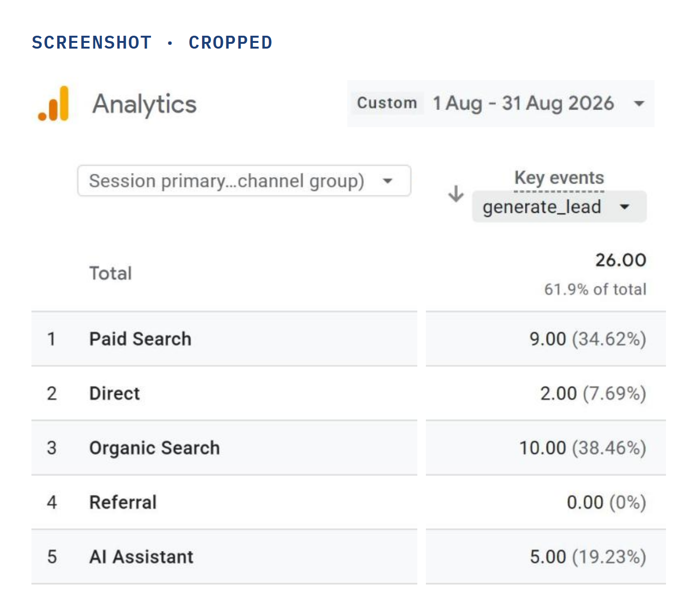Click the total value 26.00
Screen dimensions: 686x616
[621, 260]
